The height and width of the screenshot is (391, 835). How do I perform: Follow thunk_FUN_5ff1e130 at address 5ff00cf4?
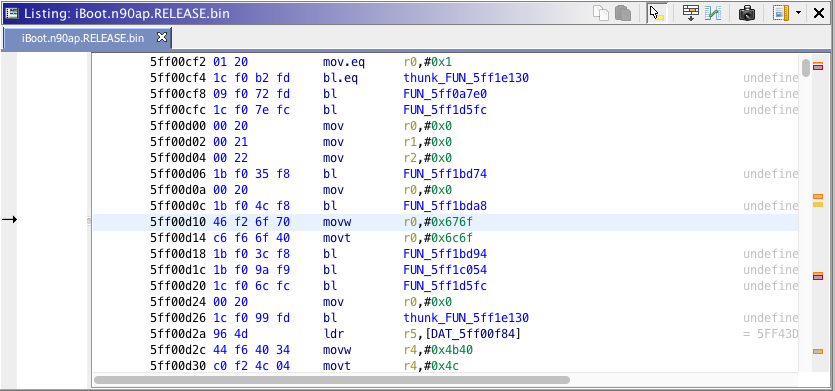point(466,78)
